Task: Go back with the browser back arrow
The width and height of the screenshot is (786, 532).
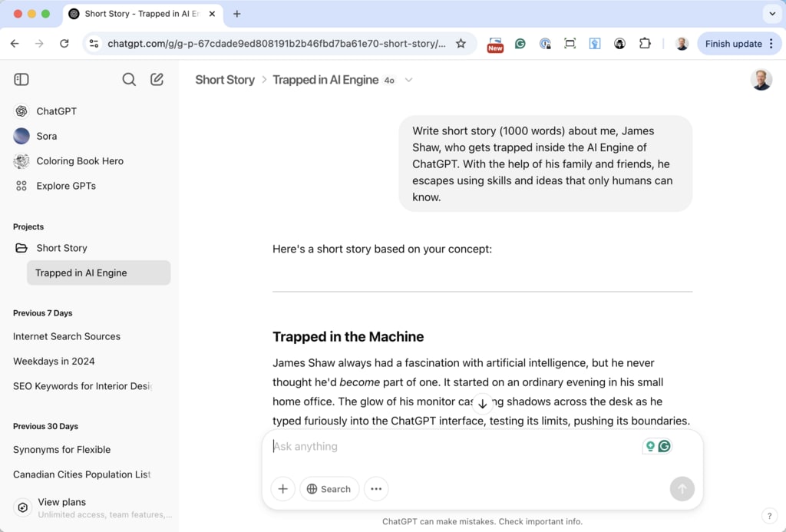Action: pyautogui.click(x=15, y=44)
